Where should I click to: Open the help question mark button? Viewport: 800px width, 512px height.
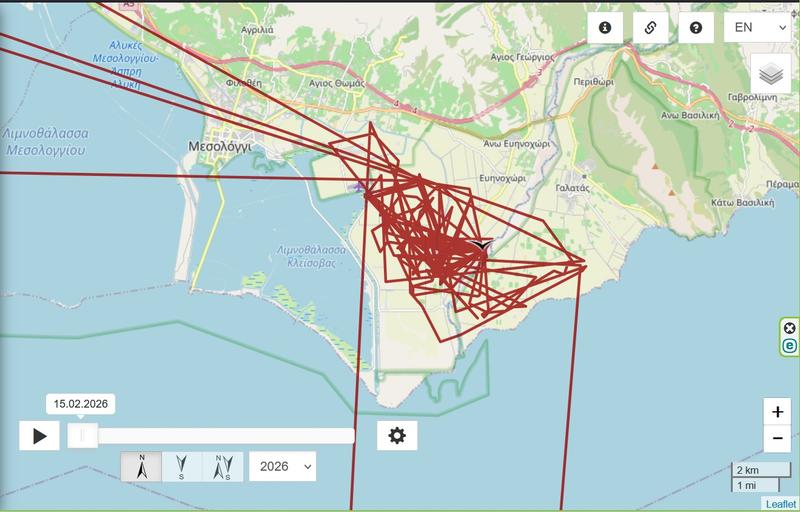tap(696, 28)
